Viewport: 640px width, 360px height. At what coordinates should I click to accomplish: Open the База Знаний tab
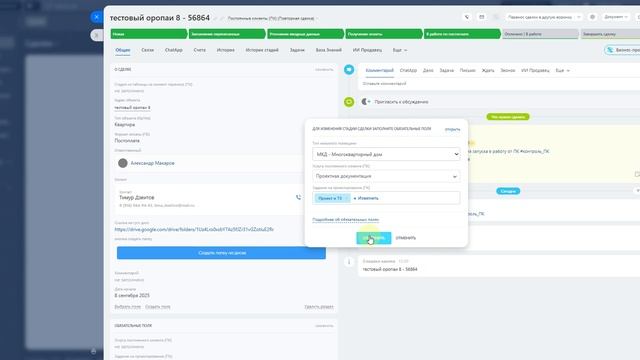(x=328, y=50)
